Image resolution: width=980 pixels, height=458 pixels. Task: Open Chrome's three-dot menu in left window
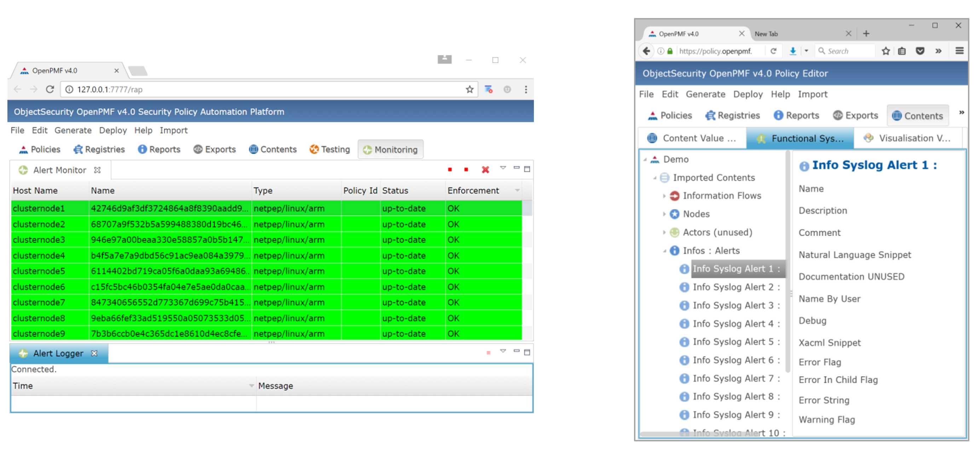(x=526, y=90)
